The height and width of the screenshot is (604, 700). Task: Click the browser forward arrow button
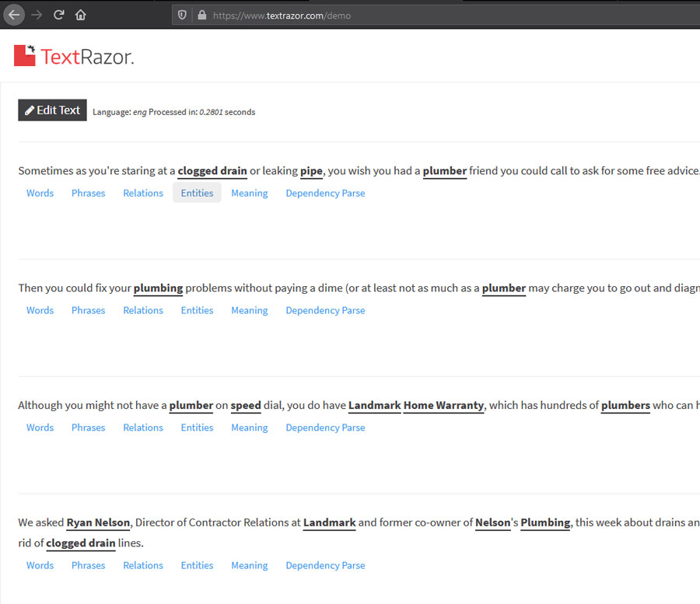point(37,15)
